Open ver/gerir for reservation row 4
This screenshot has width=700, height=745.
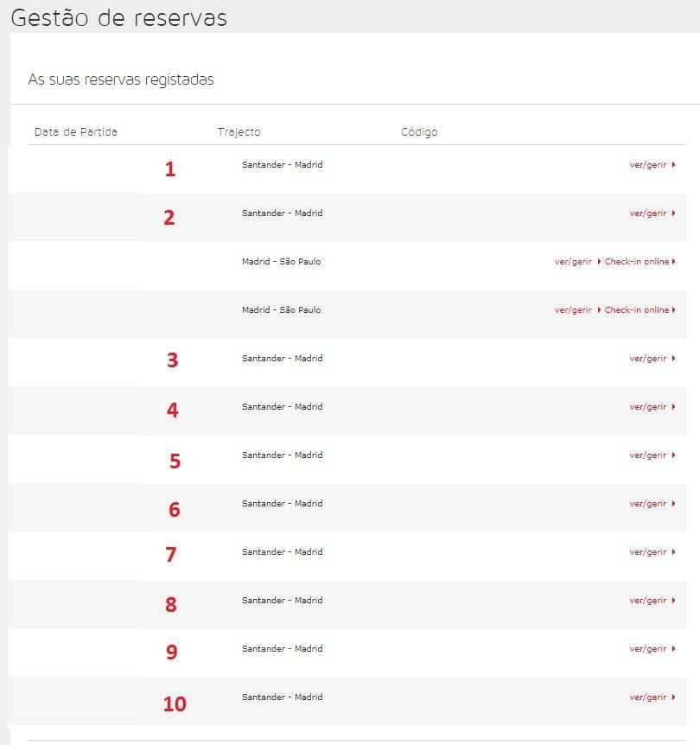(648, 407)
